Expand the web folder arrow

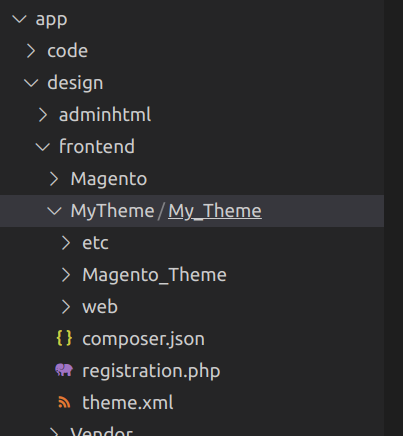pyautogui.click(x=66, y=307)
